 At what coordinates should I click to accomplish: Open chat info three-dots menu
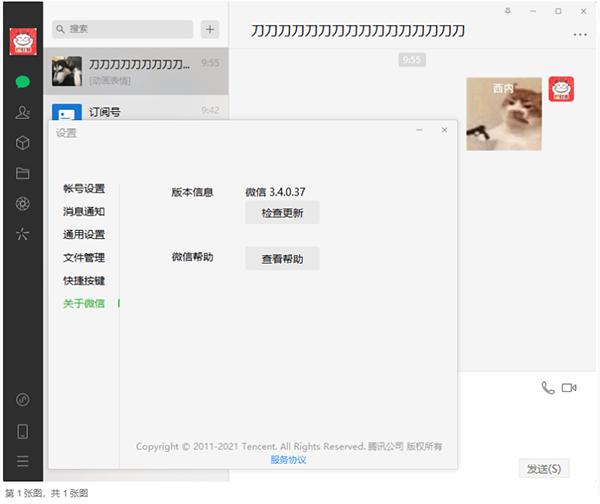(x=580, y=34)
